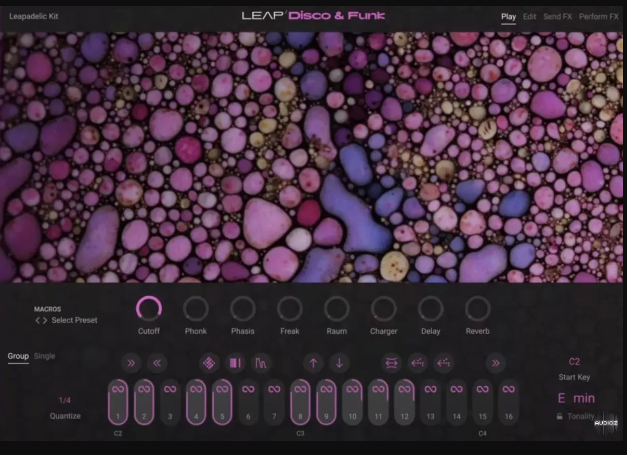Toggle sample pad 5
The height and width of the screenshot is (455, 627).
222,402
